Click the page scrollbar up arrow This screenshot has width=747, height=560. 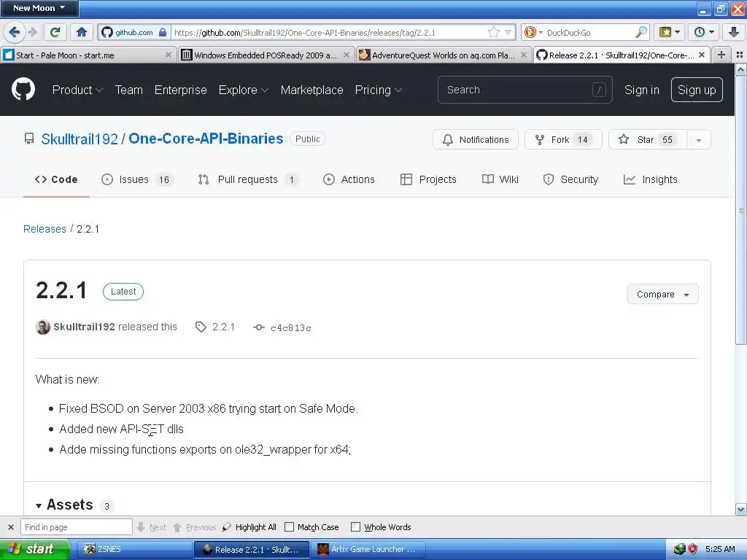pos(740,70)
